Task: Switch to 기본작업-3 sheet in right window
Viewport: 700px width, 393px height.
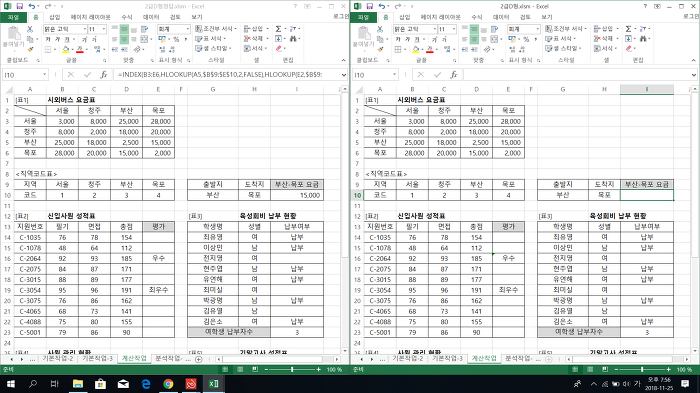Action: pos(448,359)
